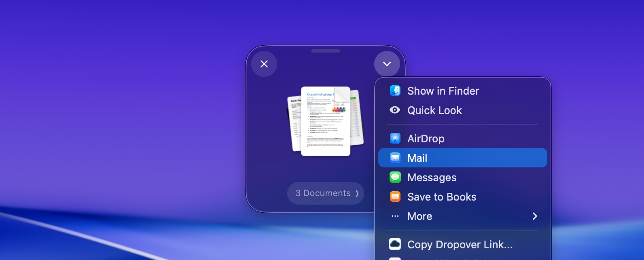
Task: Click the stacked documents thumbnail
Action: (326, 121)
